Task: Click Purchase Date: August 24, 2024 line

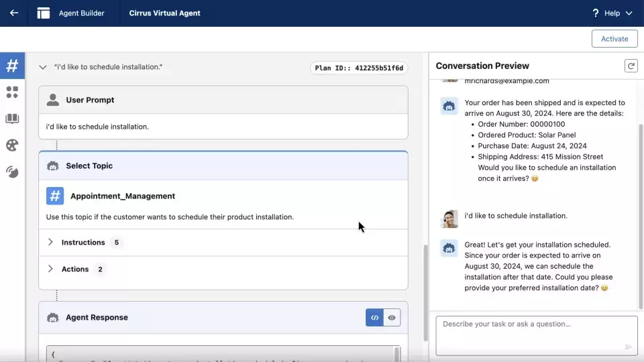Action: click(532, 145)
